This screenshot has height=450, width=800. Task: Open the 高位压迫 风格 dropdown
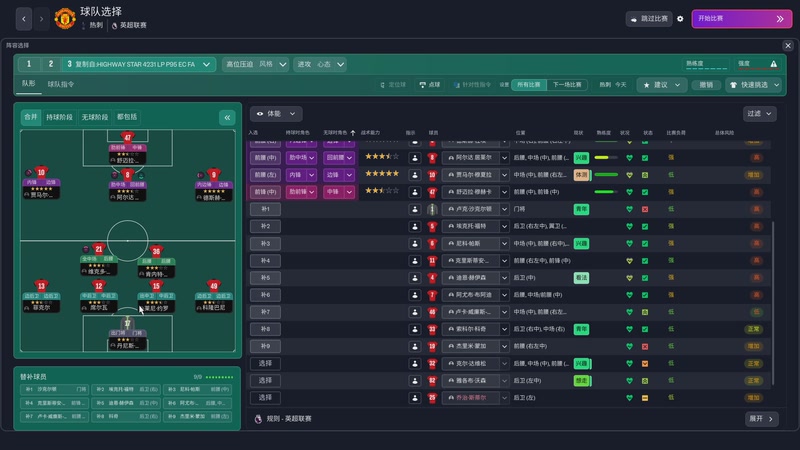tap(255, 64)
